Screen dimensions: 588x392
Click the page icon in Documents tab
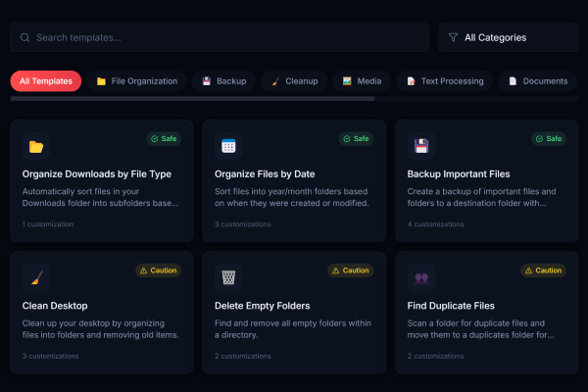pos(513,81)
